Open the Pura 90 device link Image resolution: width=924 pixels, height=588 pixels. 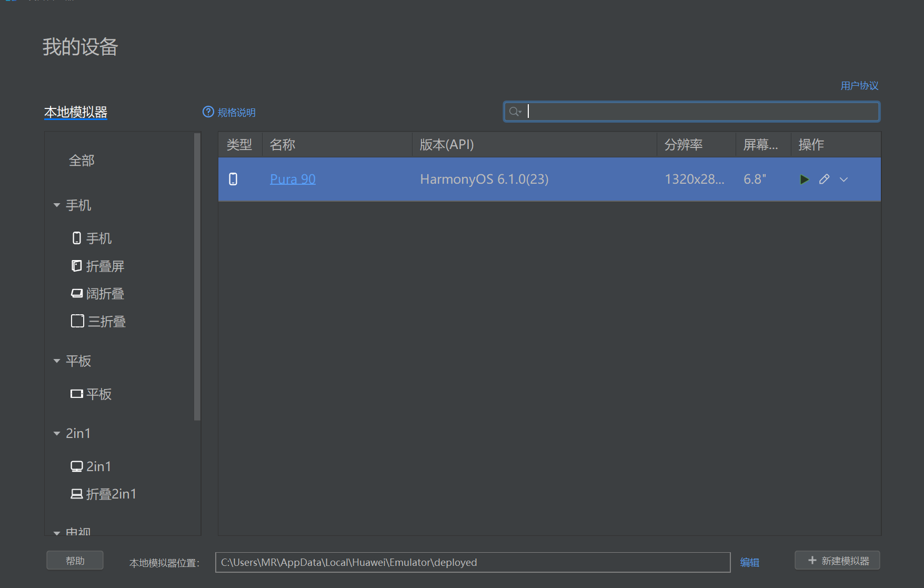(293, 179)
